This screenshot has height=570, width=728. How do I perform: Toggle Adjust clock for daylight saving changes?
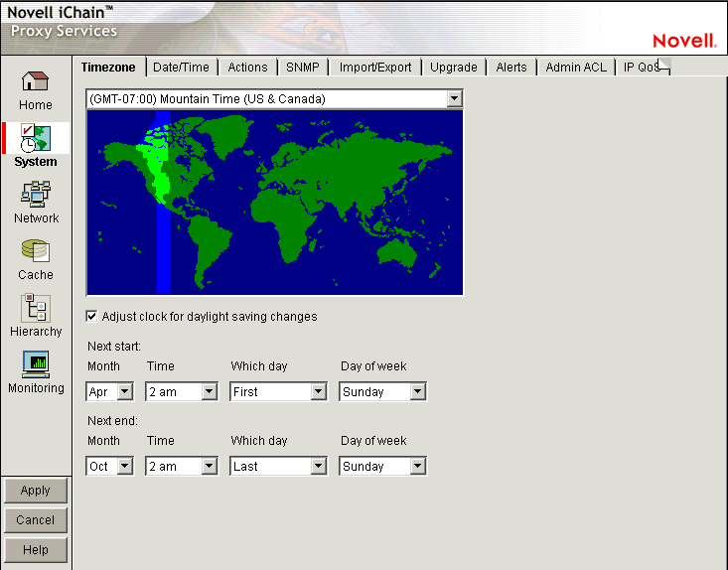91,316
